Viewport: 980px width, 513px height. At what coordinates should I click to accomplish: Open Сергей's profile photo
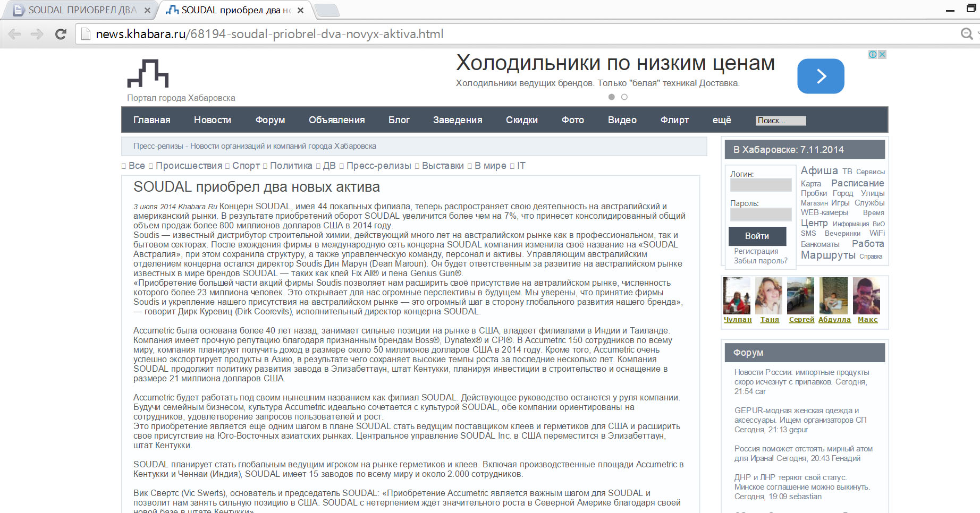800,296
